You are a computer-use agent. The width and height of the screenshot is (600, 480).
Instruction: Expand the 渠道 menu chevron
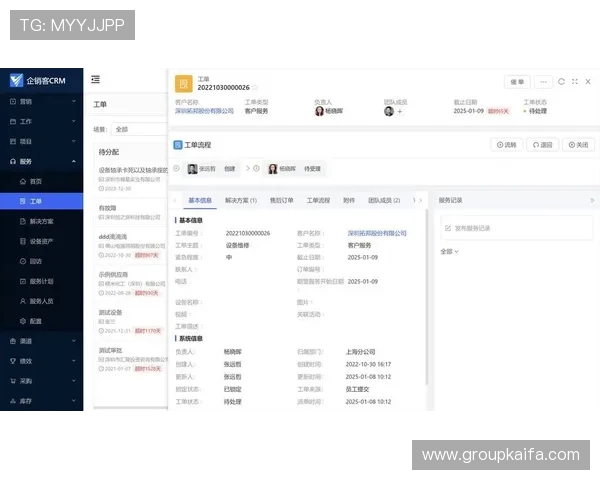73,341
